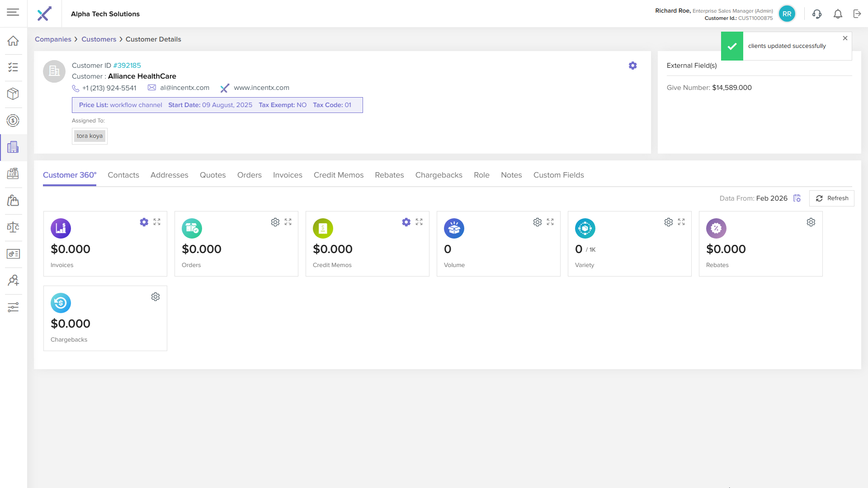Open the headset support icon
The width and height of the screenshot is (868, 488).
click(816, 14)
